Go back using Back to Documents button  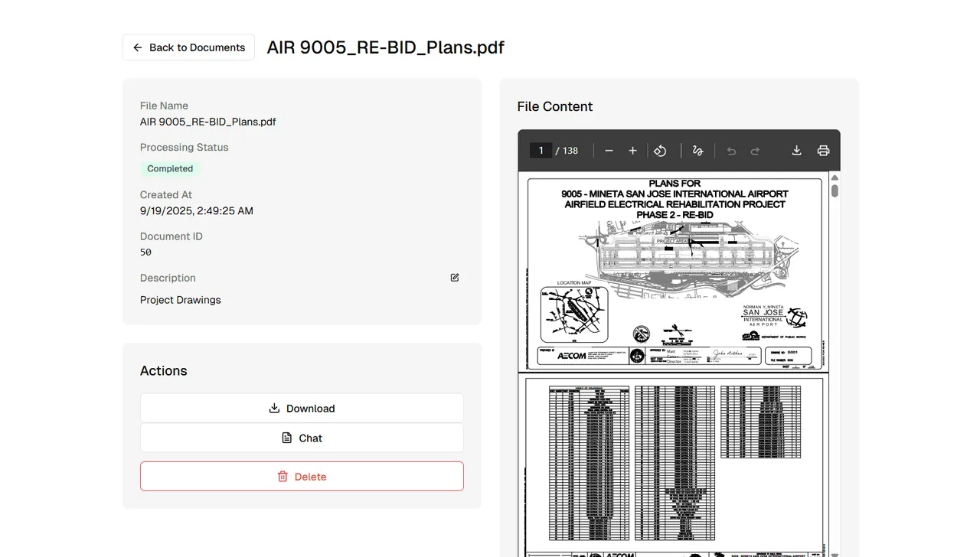[x=188, y=47]
